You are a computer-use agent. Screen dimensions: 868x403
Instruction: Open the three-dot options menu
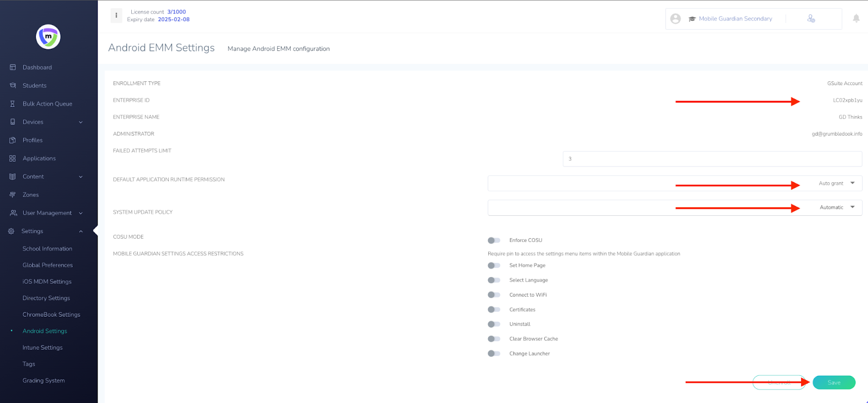(116, 15)
